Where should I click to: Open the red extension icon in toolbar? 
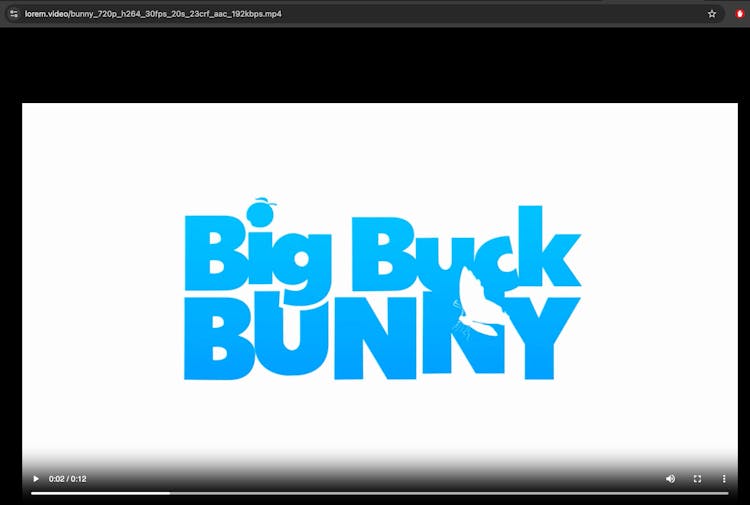click(x=739, y=14)
